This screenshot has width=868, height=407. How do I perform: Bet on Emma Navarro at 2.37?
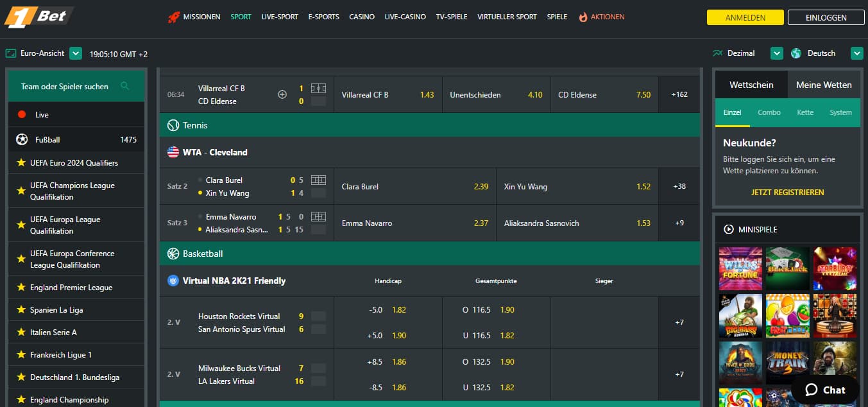coord(415,223)
